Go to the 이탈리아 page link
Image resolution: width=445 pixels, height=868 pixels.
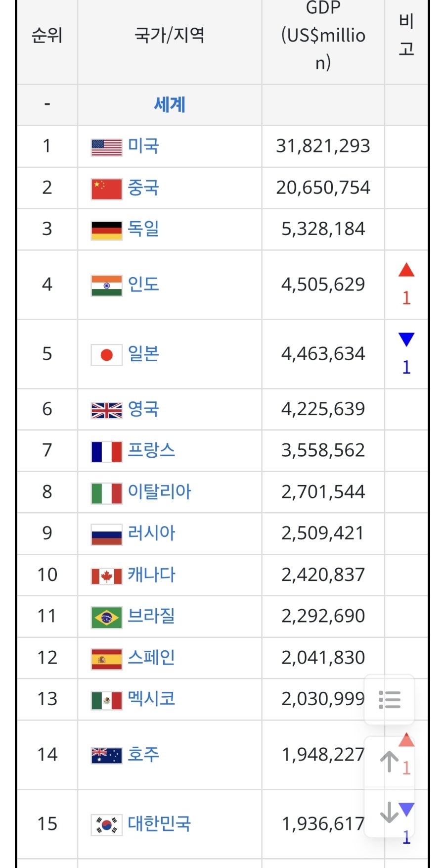tap(159, 491)
